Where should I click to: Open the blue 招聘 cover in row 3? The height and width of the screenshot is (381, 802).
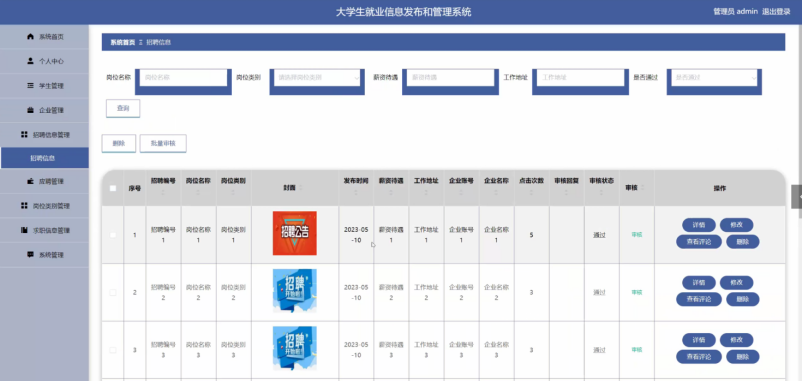[x=295, y=349]
